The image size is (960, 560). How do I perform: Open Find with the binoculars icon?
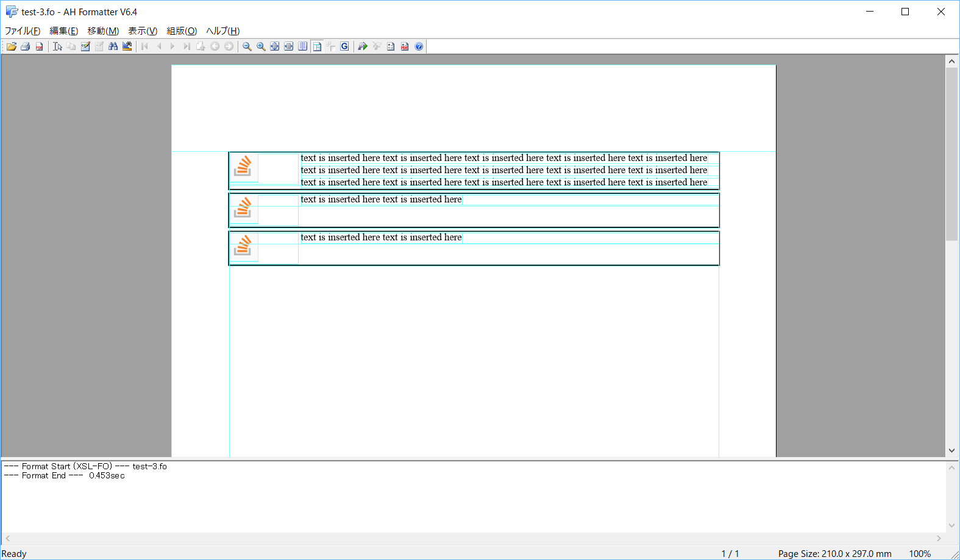[113, 46]
